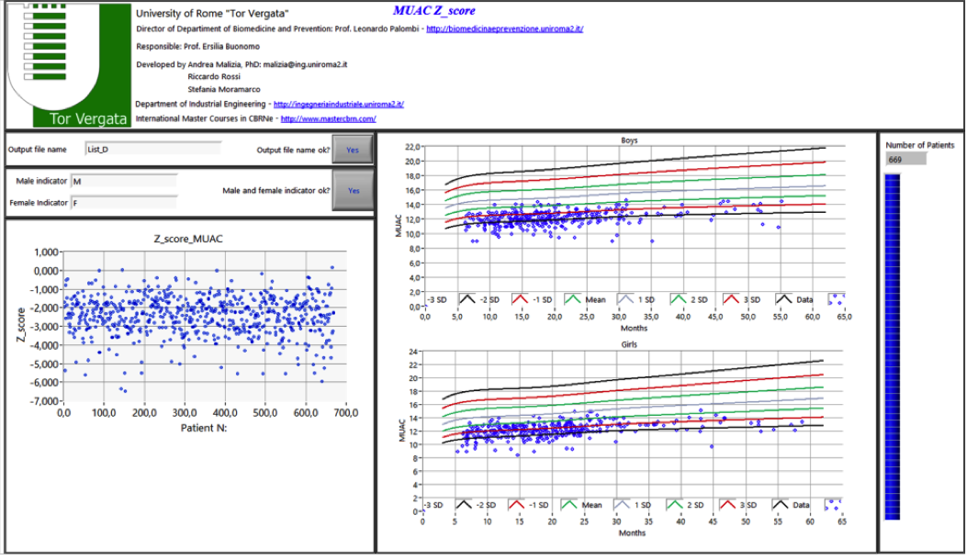966x560 pixels.
Task: Click the Data blue dots icon in Girls legend
Action: [x=834, y=505]
